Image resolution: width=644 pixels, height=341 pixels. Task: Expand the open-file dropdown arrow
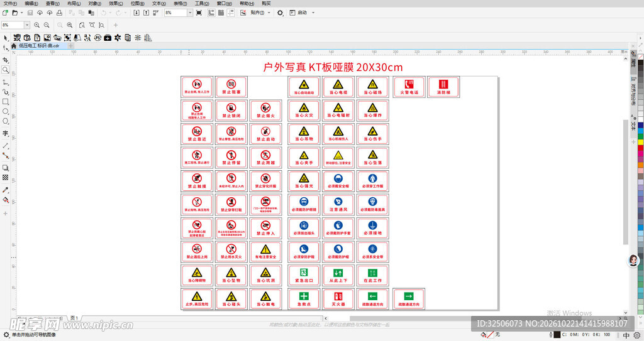pos(22,13)
